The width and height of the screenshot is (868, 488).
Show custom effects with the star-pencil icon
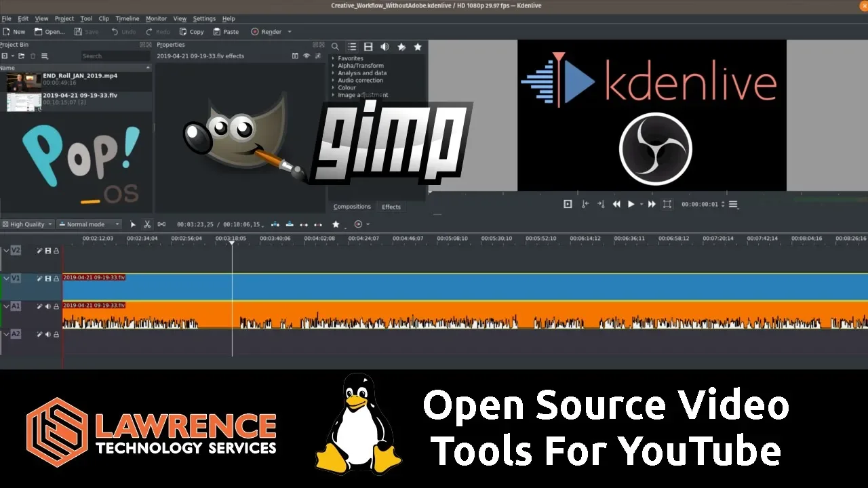(401, 47)
